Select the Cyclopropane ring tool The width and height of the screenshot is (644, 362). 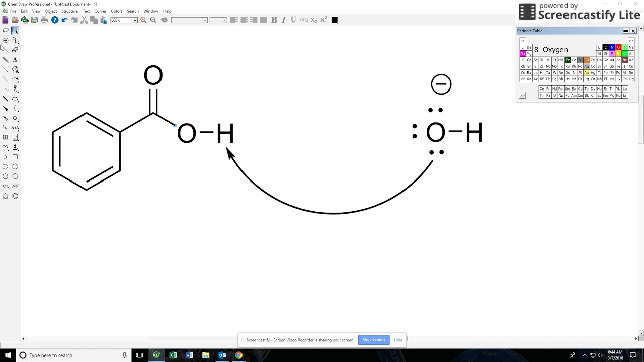pyautogui.click(x=6, y=157)
